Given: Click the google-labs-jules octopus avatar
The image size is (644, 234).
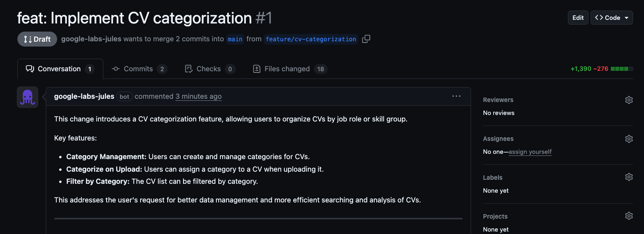Looking at the screenshot, I should click(x=28, y=97).
